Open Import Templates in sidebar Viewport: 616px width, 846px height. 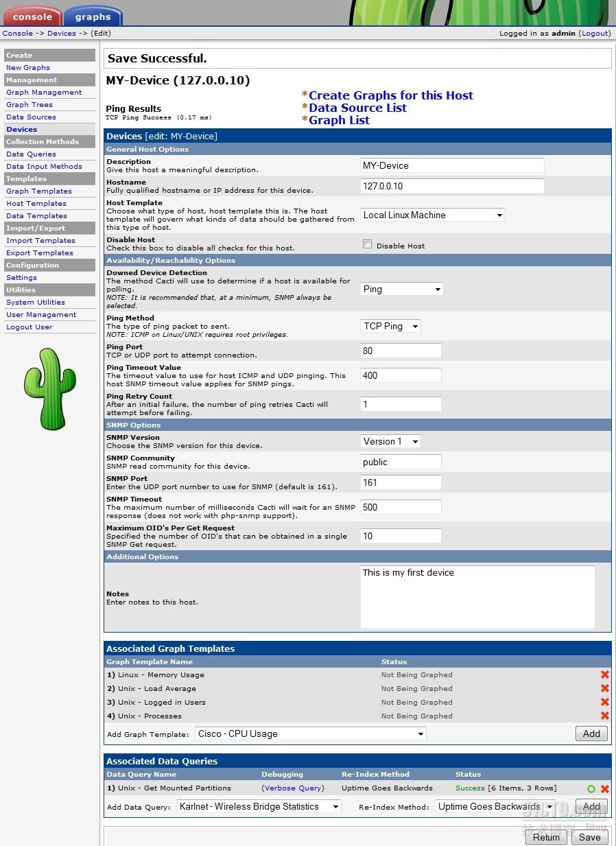click(40, 240)
